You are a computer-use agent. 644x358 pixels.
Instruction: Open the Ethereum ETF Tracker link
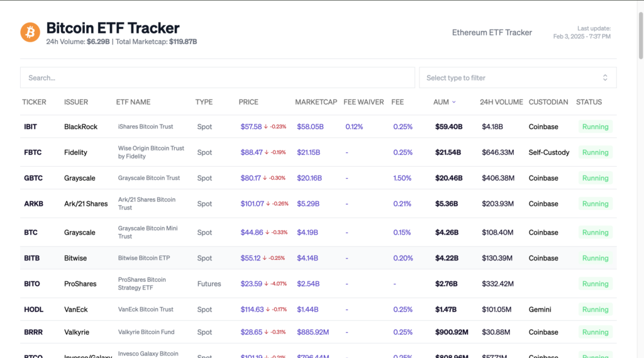(492, 33)
